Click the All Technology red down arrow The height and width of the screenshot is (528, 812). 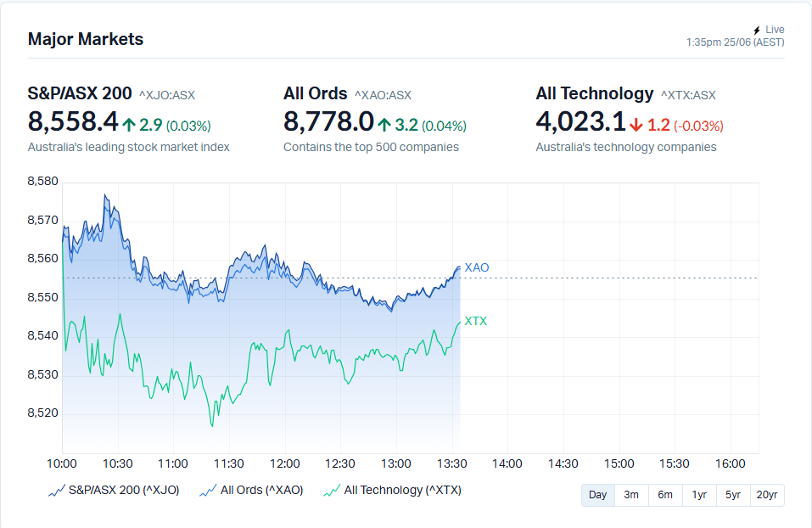coord(636,125)
